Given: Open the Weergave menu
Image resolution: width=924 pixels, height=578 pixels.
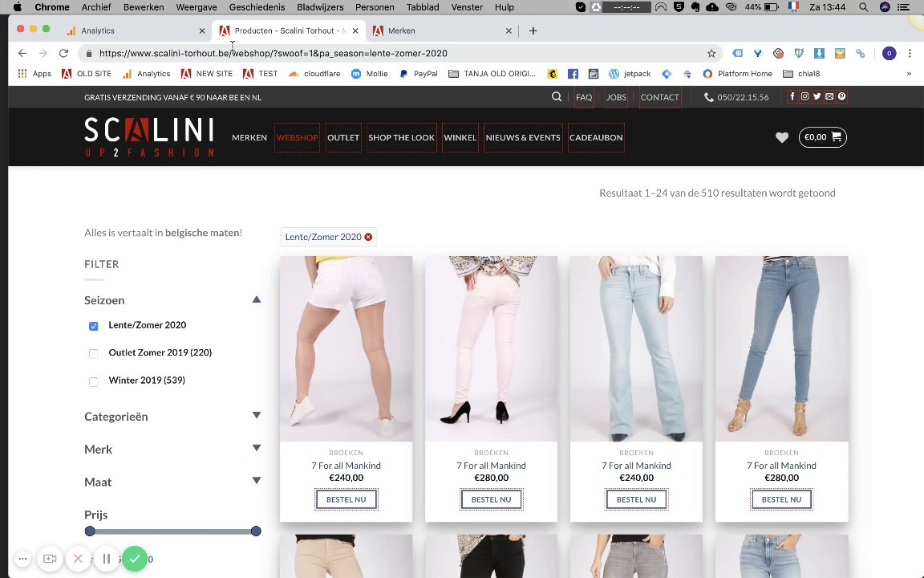Looking at the screenshot, I should pyautogui.click(x=197, y=7).
